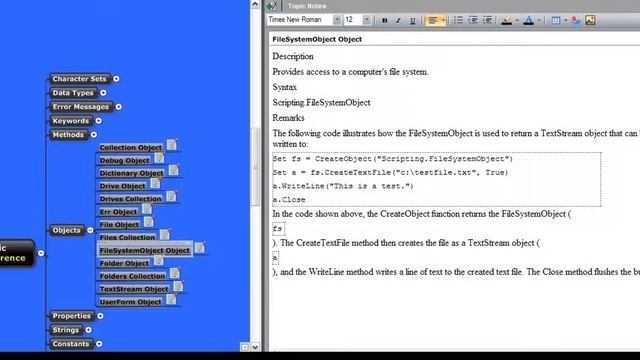Open the note icon on Drive Object
The height and width of the screenshot is (360, 640).
[x=155, y=183]
